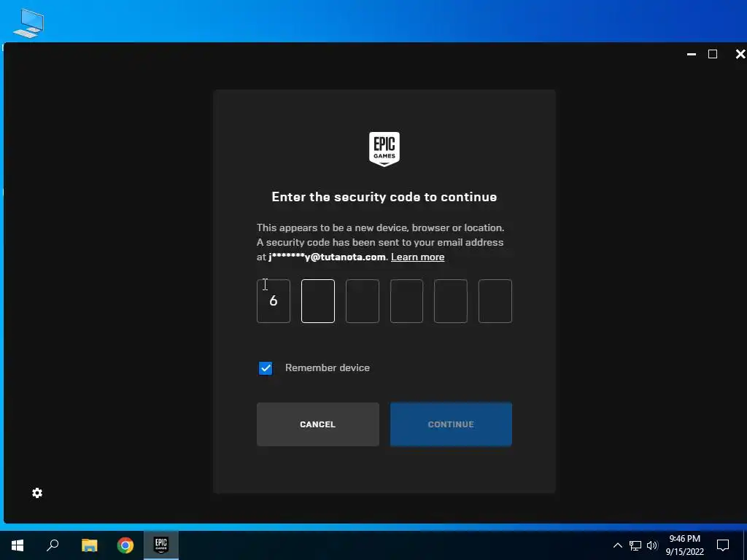Focus the fourth security code box

tap(406, 301)
